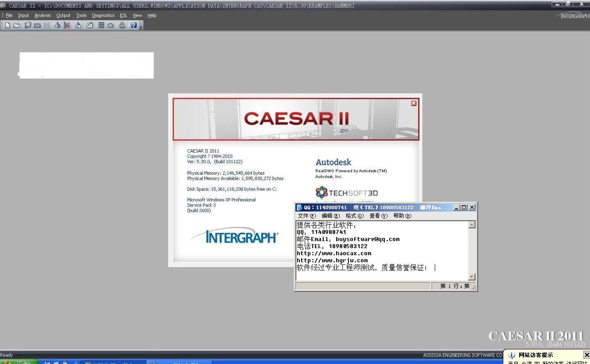Open the Diagnostics menu
This screenshot has height=364, width=590.
click(103, 15)
